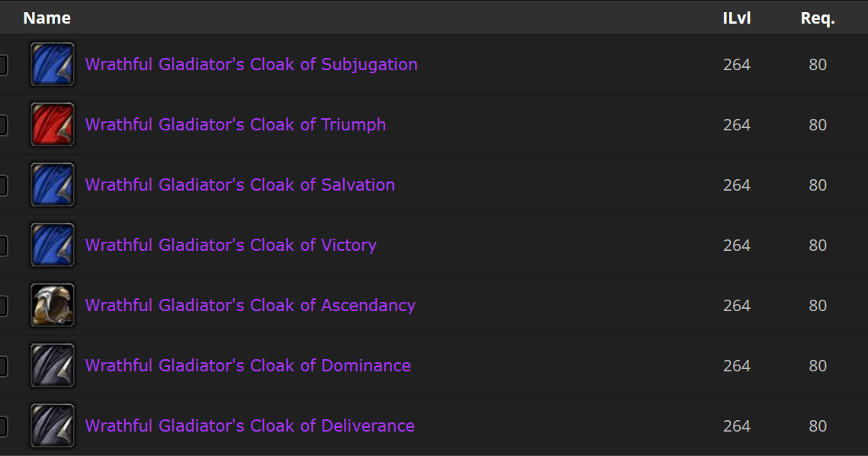Click the Cloak of Subjugation blue cloak icon
The image size is (868, 456).
pos(53,64)
